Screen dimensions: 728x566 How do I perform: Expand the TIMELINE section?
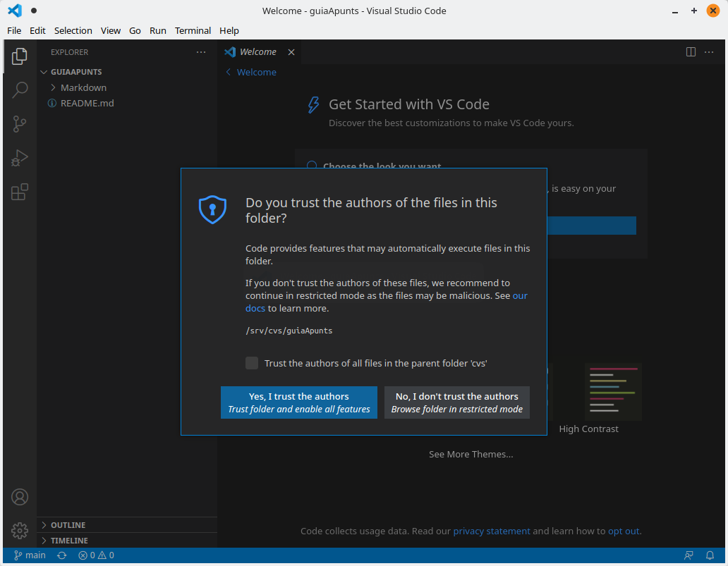point(69,541)
